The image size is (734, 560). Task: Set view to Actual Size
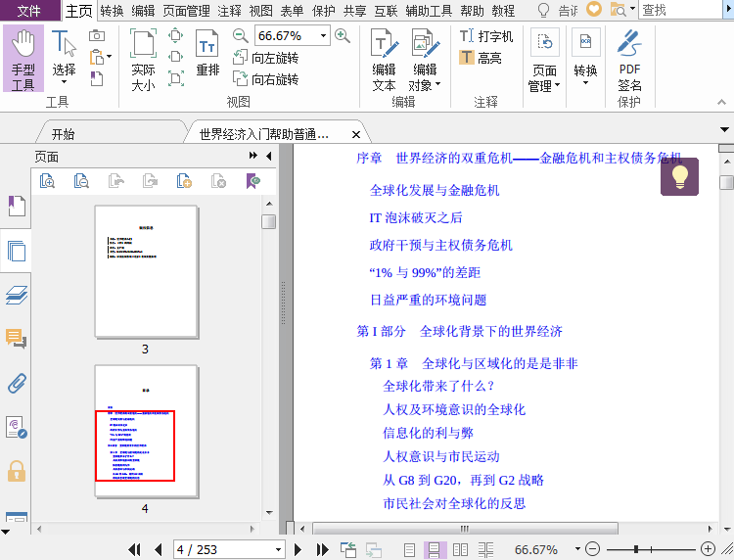tap(143, 60)
